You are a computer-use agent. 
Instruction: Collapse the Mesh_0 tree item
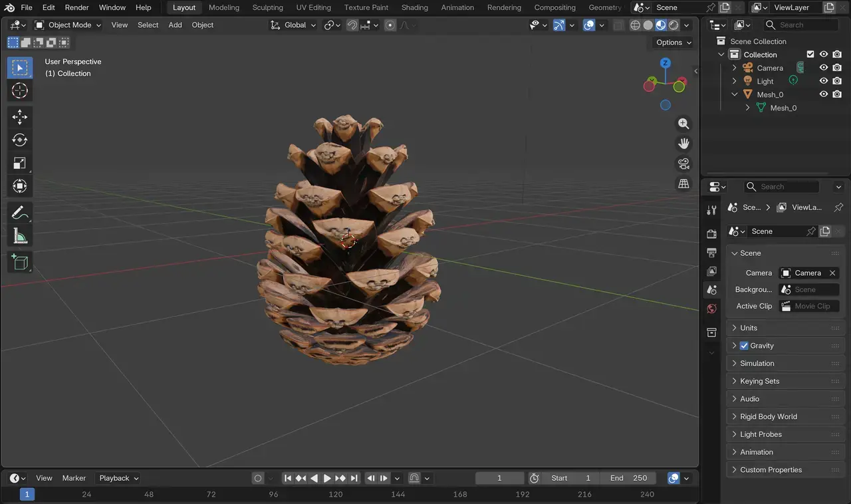735,94
